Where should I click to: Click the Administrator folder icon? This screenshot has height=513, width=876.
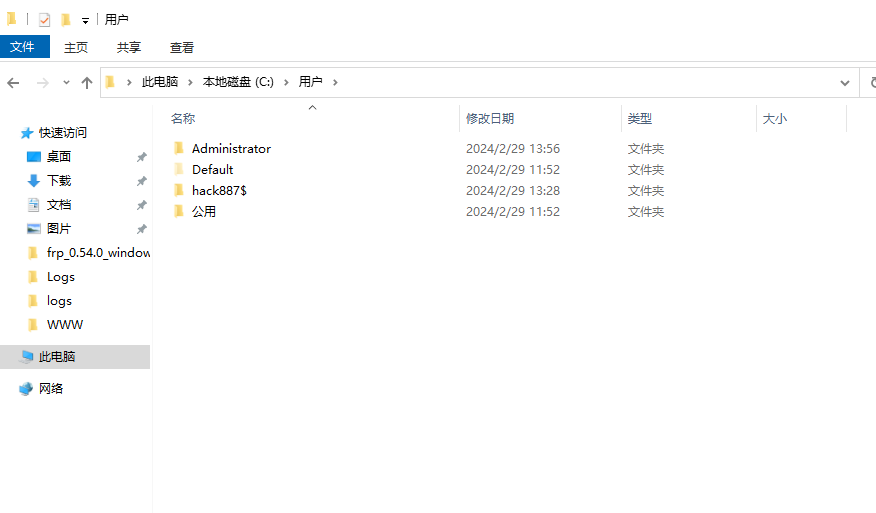click(x=179, y=148)
